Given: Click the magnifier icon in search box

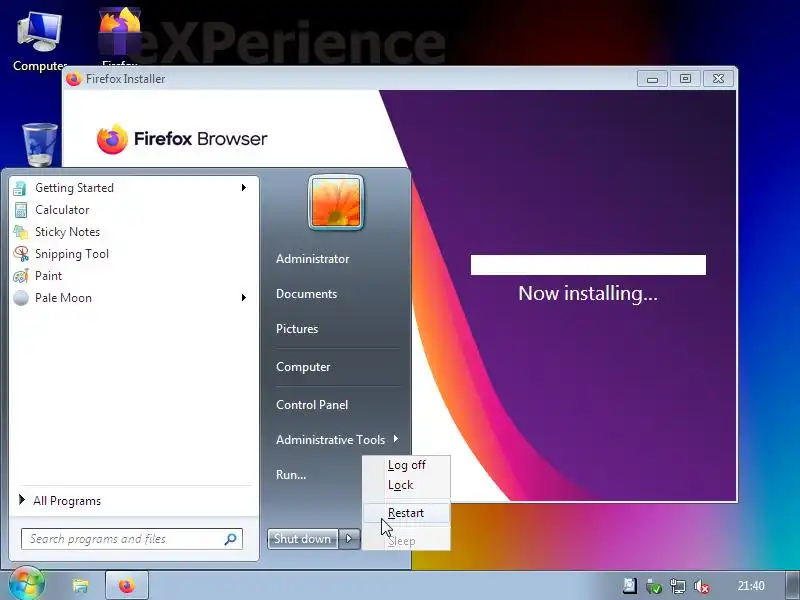Looking at the screenshot, I should [x=231, y=539].
